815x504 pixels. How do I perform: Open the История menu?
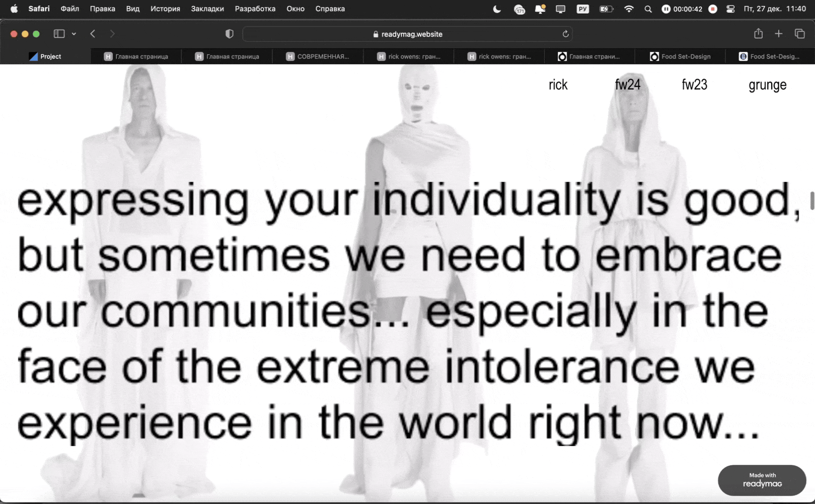[x=165, y=9]
